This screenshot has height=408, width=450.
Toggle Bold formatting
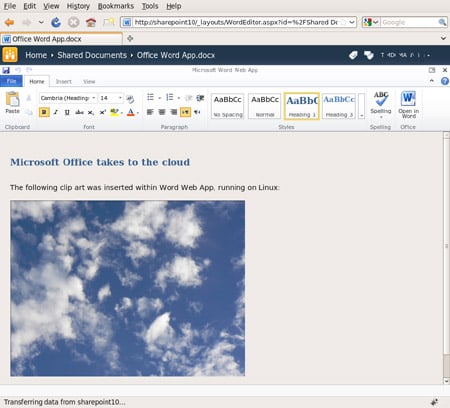[44, 112]
